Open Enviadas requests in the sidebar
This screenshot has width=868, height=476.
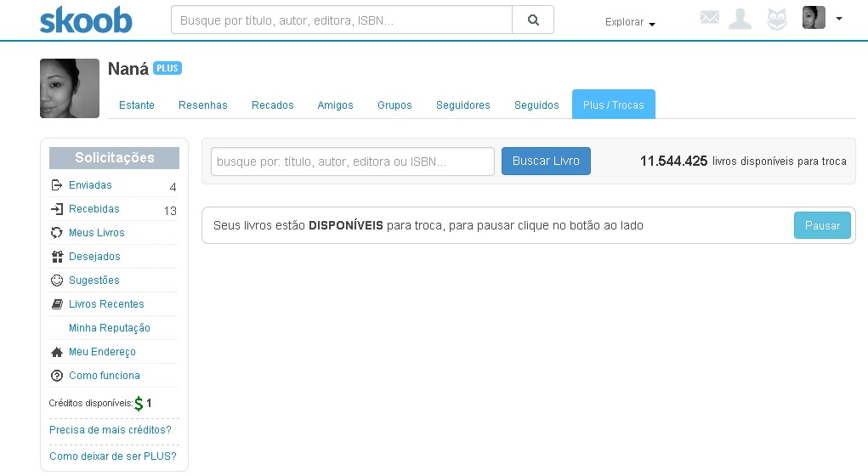[x=90, y=185]
